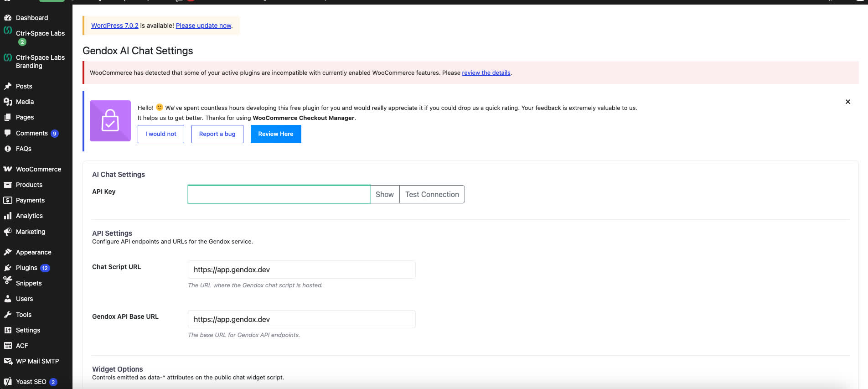Open the Ctrl+Space Labs menu label
The width and height of the screenshot is (868, 389).
click(x=40, y=33)
